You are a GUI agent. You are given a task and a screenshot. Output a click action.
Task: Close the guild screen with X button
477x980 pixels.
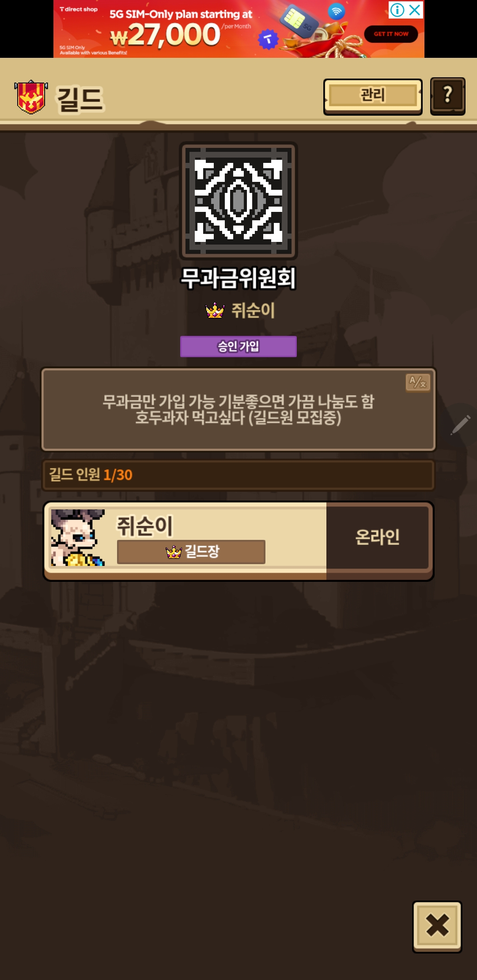[x=437, y=926]
